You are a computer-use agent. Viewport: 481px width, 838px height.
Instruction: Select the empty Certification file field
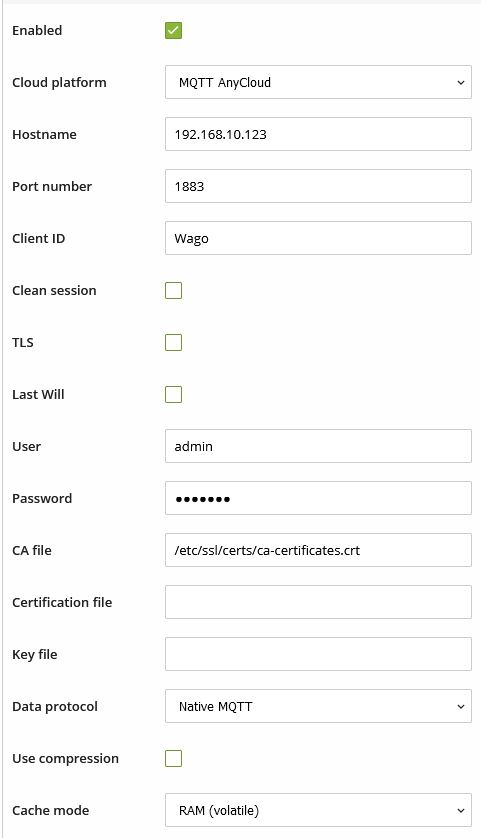318,602
